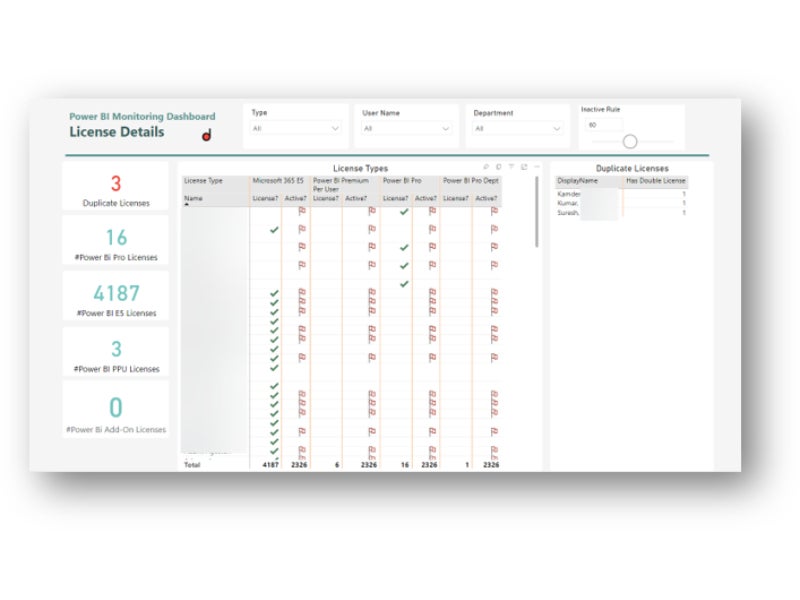This screenshot has width=800, height=600.
Task: Click the pin icon in License Types header
Action: [x=485, y=167]
